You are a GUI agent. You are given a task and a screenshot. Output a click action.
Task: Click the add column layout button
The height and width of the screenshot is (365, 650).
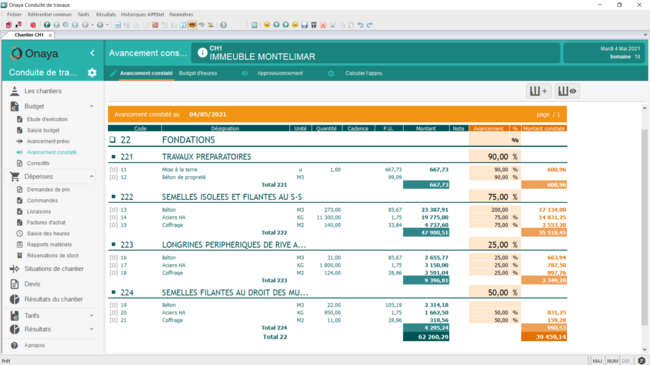(538, 91)
